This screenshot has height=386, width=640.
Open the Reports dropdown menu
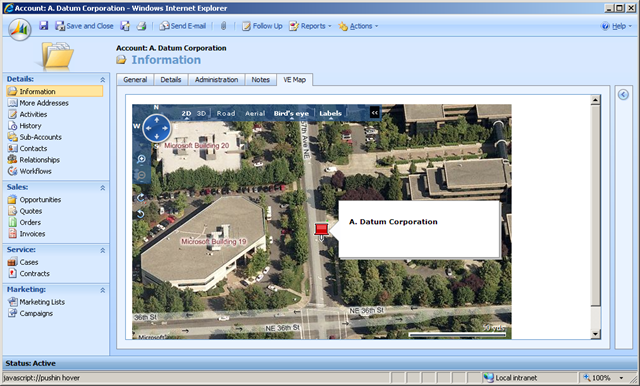[310, 26]
